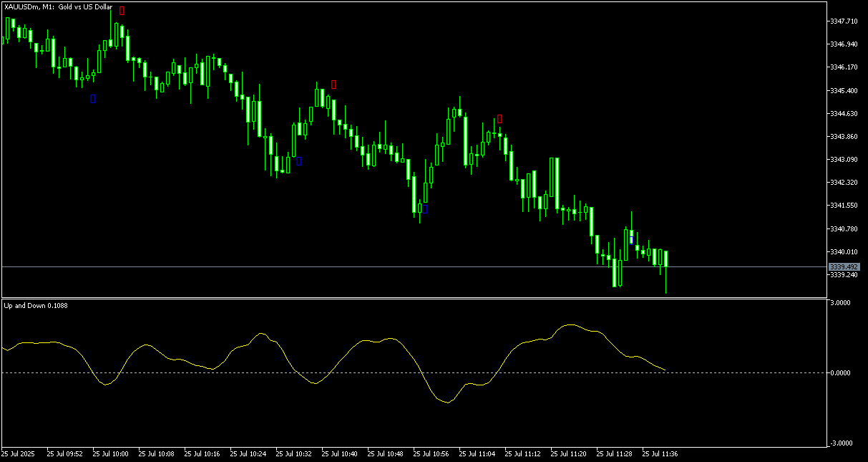The height and width of the screenshot is (462, 868).
Task: Click price level 3343.090 on the scale
Action: click(843, 160)
